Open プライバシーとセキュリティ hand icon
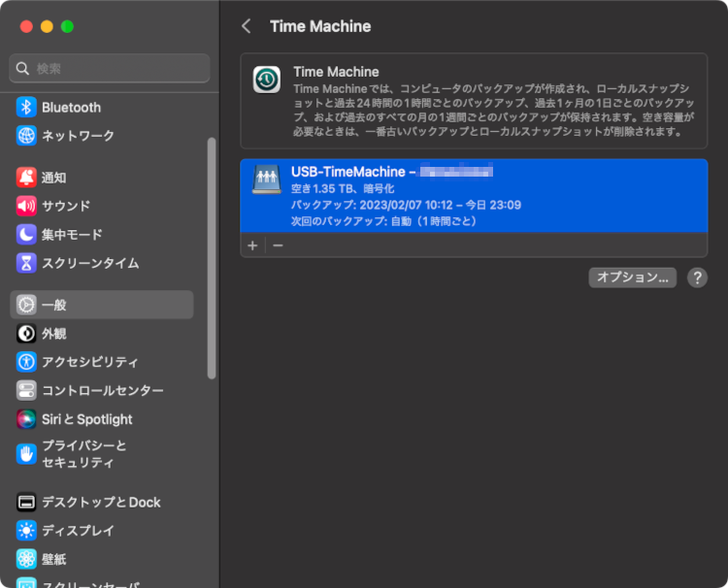 26,454
